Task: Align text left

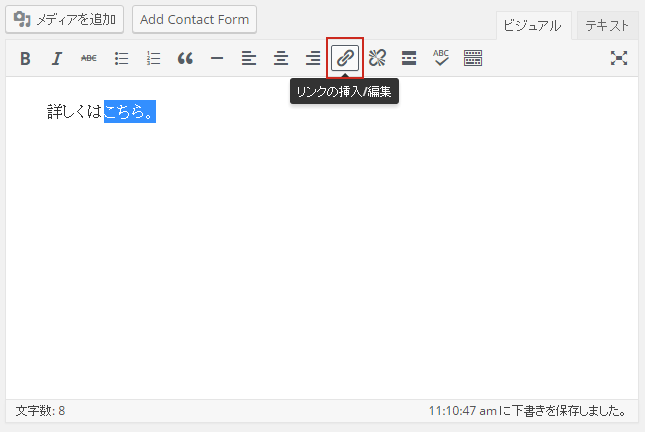Action: tap(249, 58)
